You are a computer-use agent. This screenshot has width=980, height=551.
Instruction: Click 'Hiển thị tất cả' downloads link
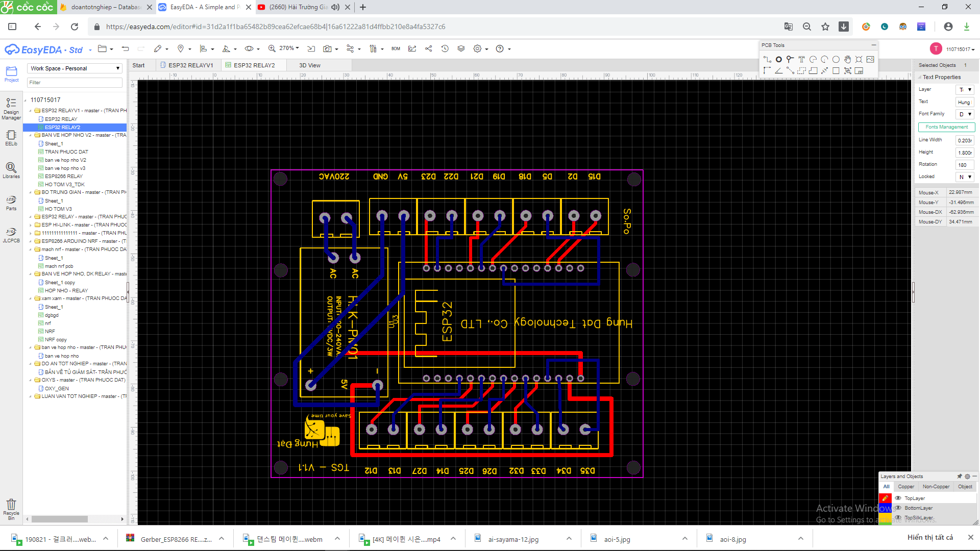pos(930,538)
